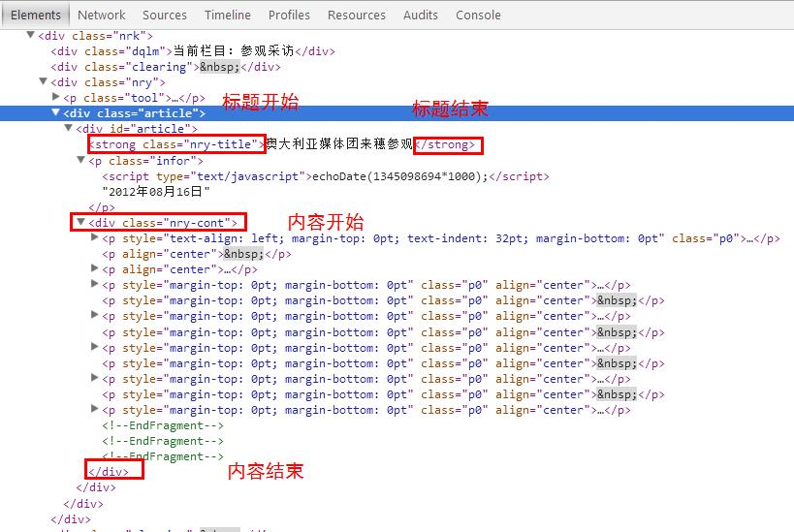Select the title text 奥大利亚媒体团来穗参观

tap(339, 144)
